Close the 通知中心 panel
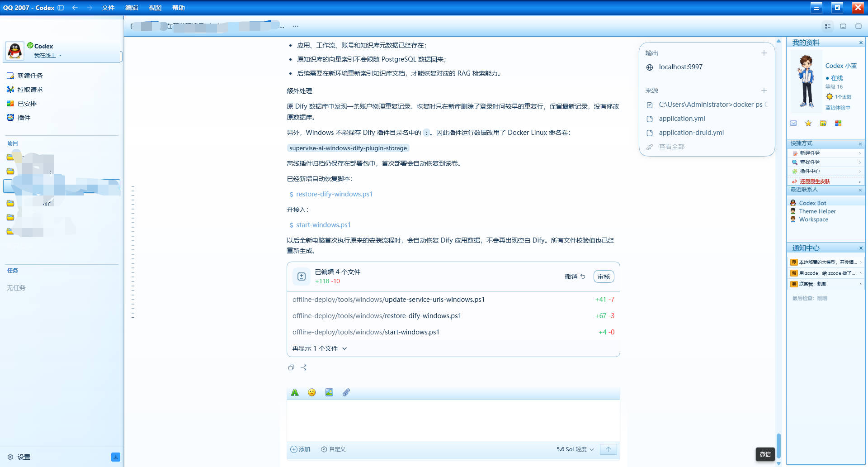This screenshot has height=467, width=868. click(861, 248)
